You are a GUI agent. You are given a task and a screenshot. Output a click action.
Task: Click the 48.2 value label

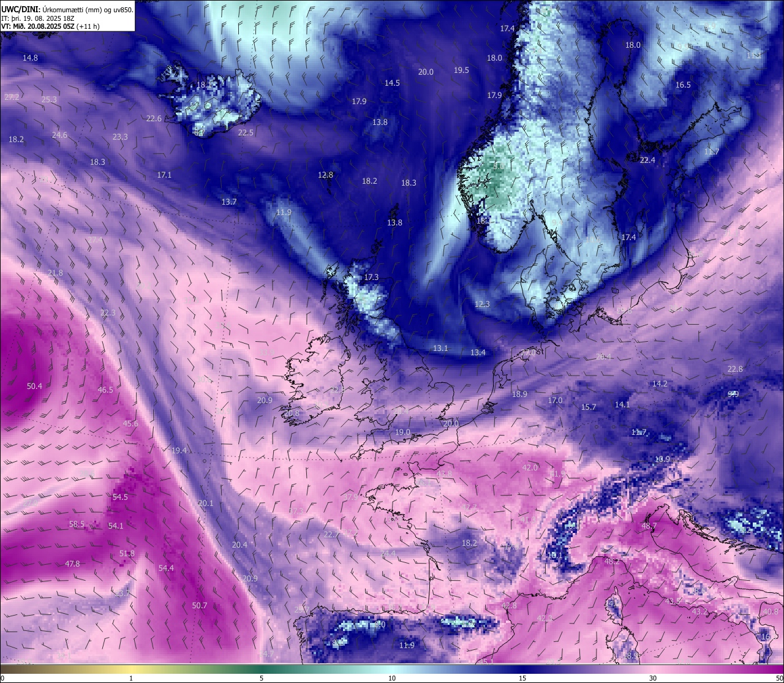612,562
